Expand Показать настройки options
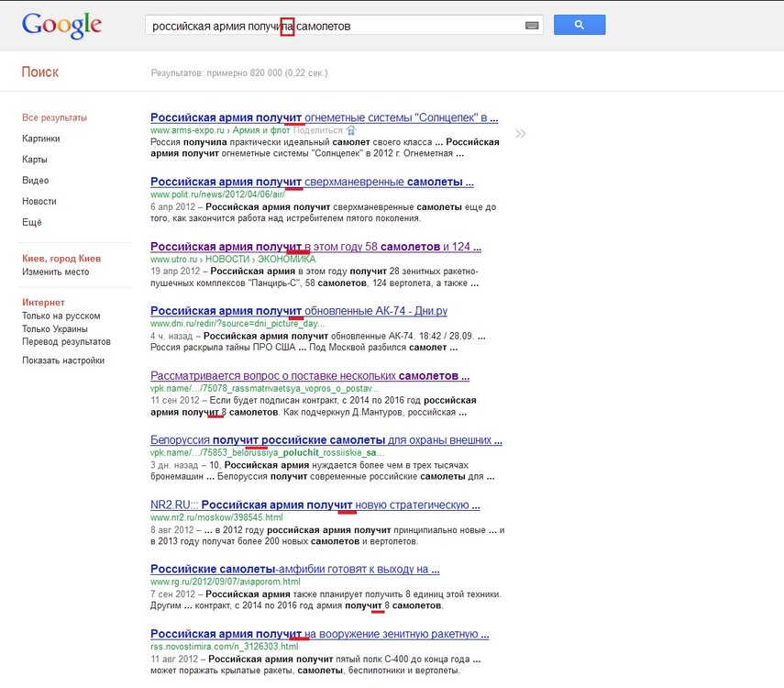The width and height of the screenshot is (784, 688). point(63,361)
